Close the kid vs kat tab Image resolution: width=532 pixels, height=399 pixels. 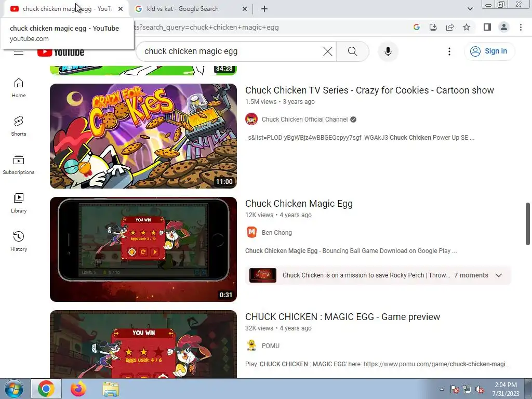point(244,9)
